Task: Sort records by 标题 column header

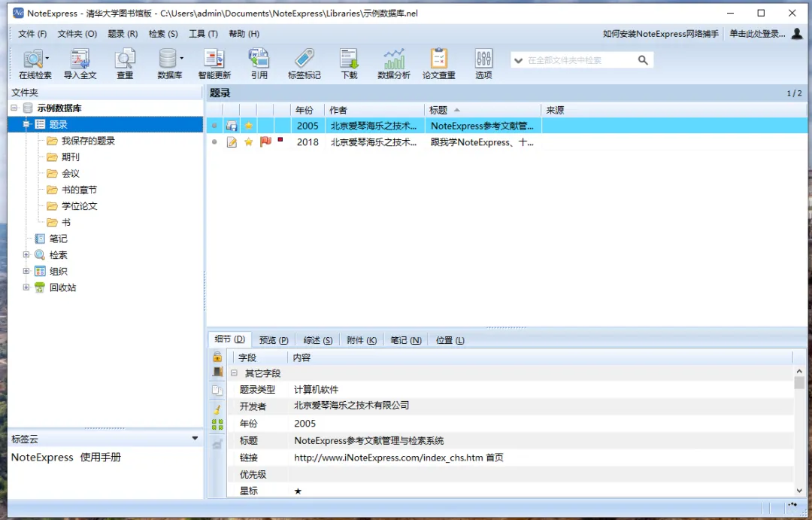Action: (x=483, y=110)
